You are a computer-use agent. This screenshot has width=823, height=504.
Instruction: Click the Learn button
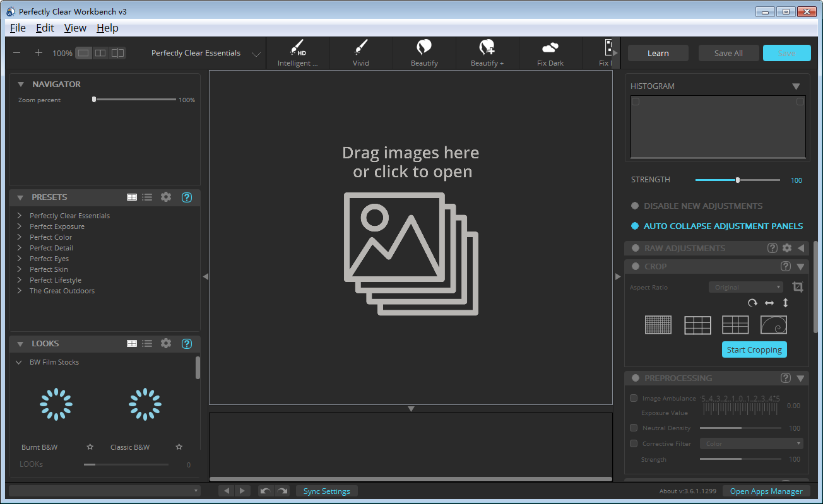[658, 53]
